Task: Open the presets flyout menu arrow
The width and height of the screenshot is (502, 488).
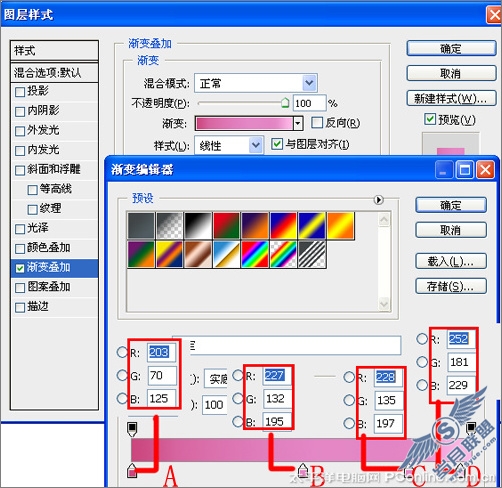Action: pyautogui.click(x=378, y=200)
